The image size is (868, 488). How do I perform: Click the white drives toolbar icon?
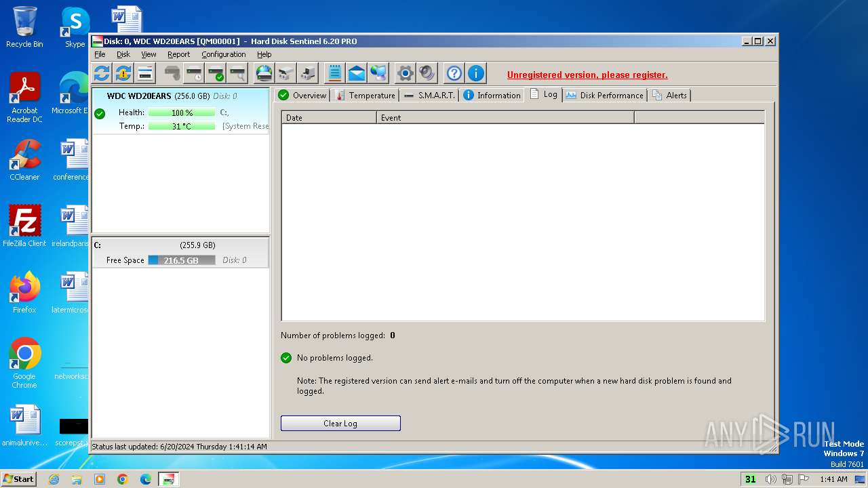click(x=286, y=73)
